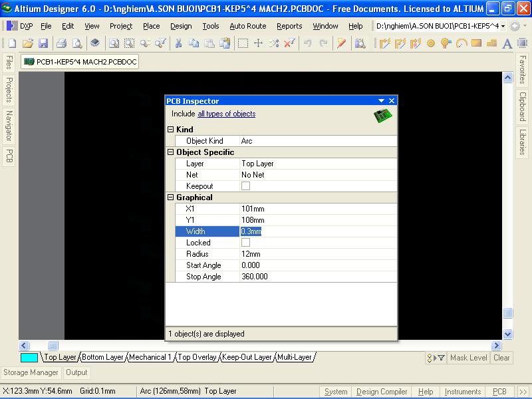
Task: Open the Mask Level control
Action: click(468, 358)
